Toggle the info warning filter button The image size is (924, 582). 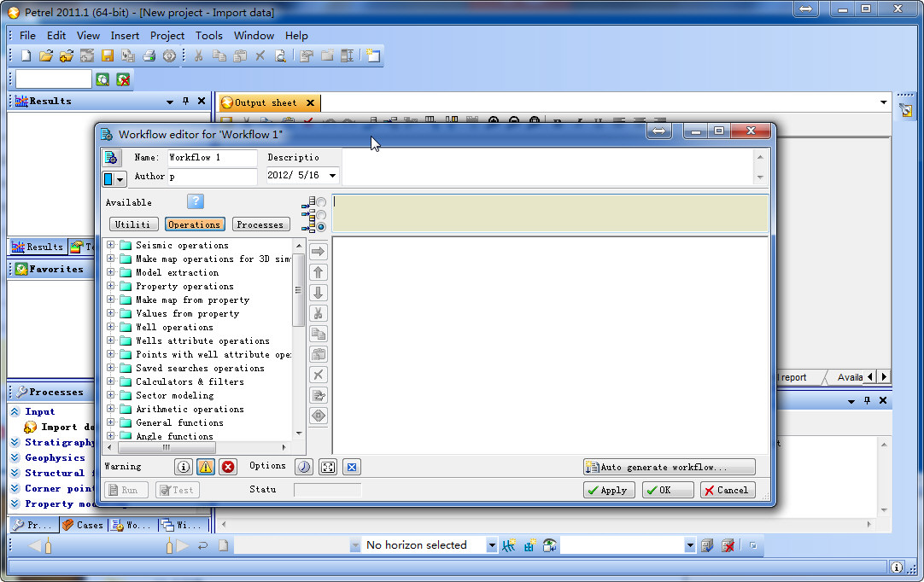pos(184,467)
